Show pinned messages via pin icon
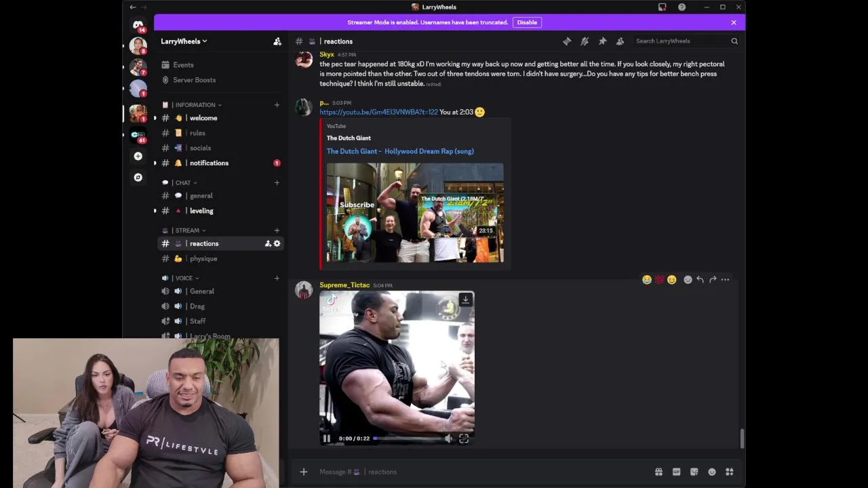The height and width of the screenshot is (488, 868). point(602,41)
